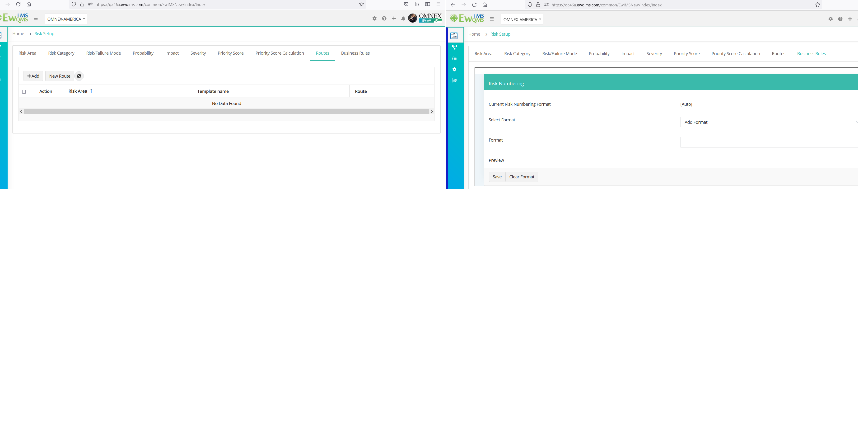Go back in right browser window
The image size is (868, 429).
coord(453,5)
